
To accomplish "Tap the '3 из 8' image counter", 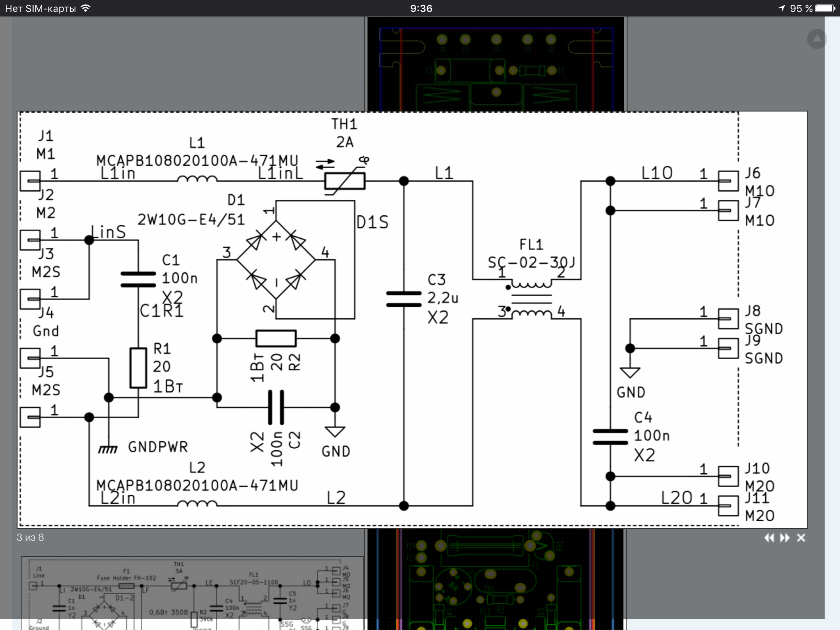I will point(30,537).
